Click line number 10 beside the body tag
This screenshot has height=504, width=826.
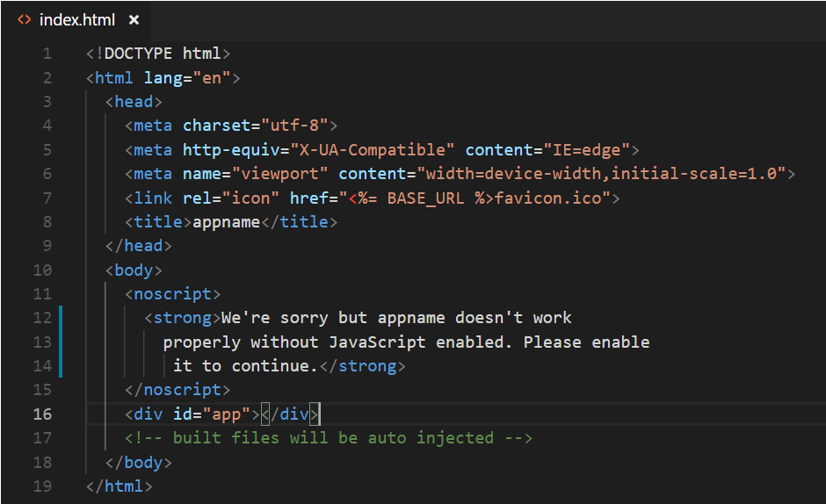click(x=42, y=270)
